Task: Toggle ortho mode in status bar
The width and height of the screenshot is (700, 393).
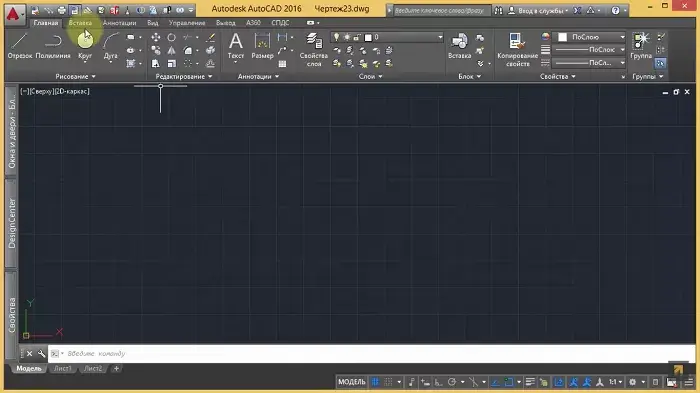Action: coord(438,382)
